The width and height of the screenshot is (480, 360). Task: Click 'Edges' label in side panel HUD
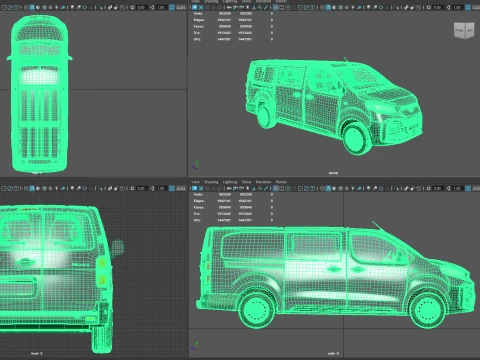pyautogui.click(x=199, y=201)
